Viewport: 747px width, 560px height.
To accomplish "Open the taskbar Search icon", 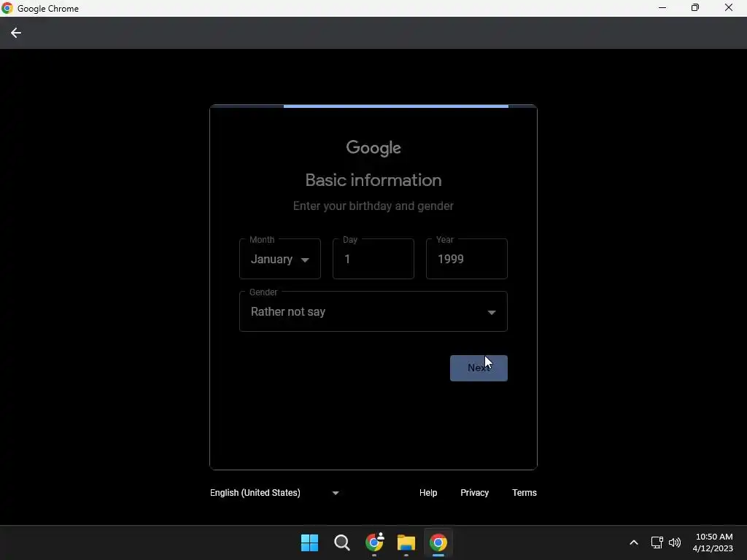I will click(x=341, y=542).
